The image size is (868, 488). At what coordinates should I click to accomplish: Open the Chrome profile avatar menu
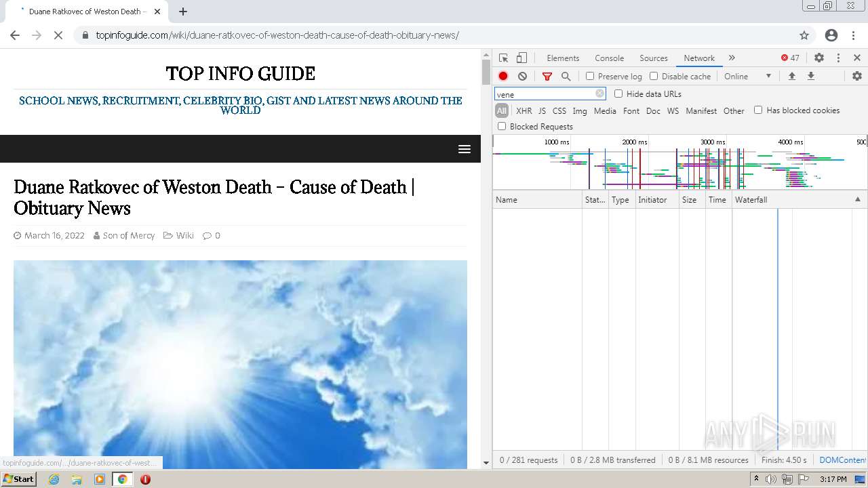point(831,35)
